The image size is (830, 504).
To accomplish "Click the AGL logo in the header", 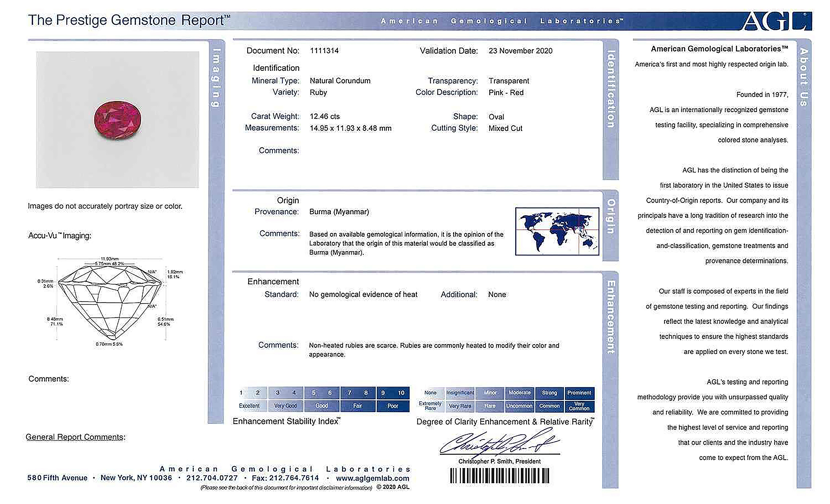I will point(777,21).
